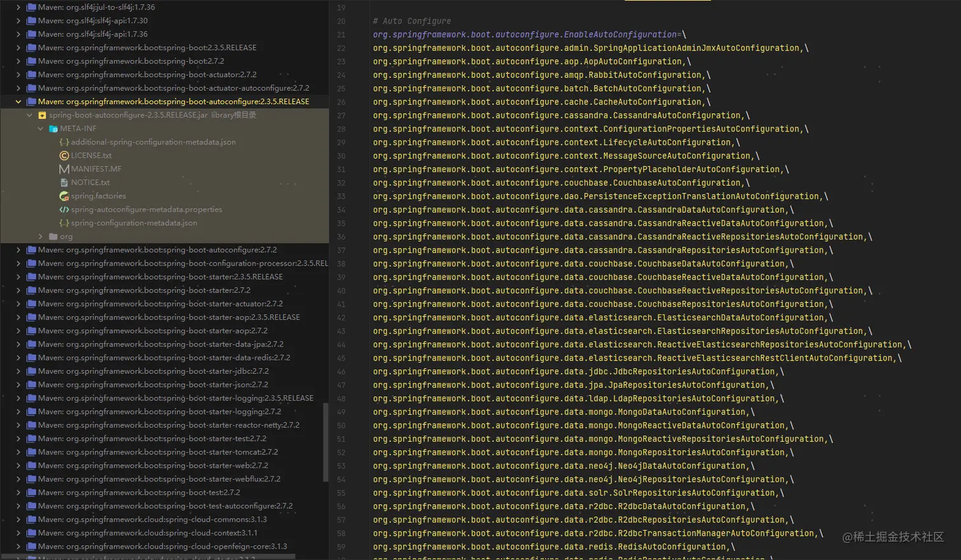Click the Neo4jDataAutoConfiguration line
This screenshot has width=961, height=560.
[x=564, y=466]
